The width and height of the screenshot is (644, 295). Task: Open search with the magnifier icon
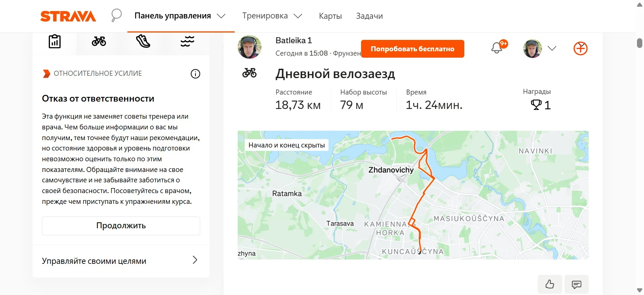116,15
